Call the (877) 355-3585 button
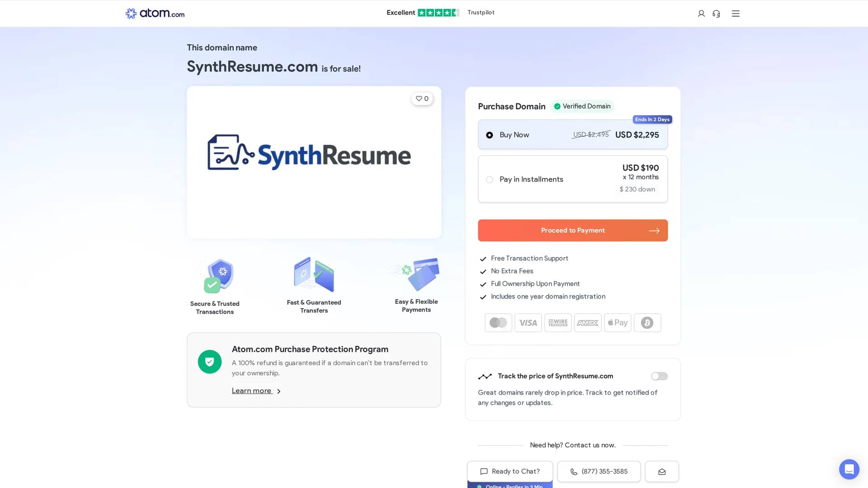868x488 pixels. coord(599,471)
